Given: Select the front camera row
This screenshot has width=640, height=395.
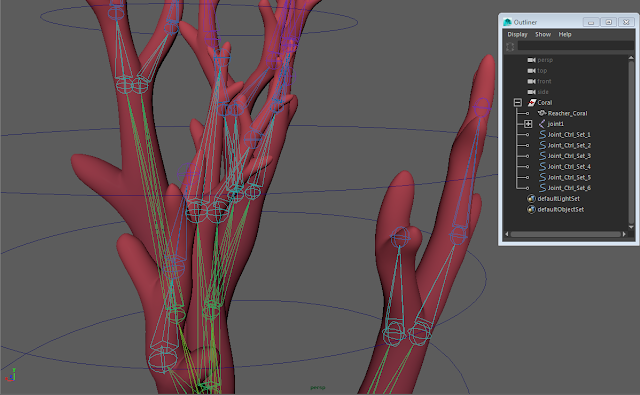Looking at the screenshot, I should click(x=544, y=81).
